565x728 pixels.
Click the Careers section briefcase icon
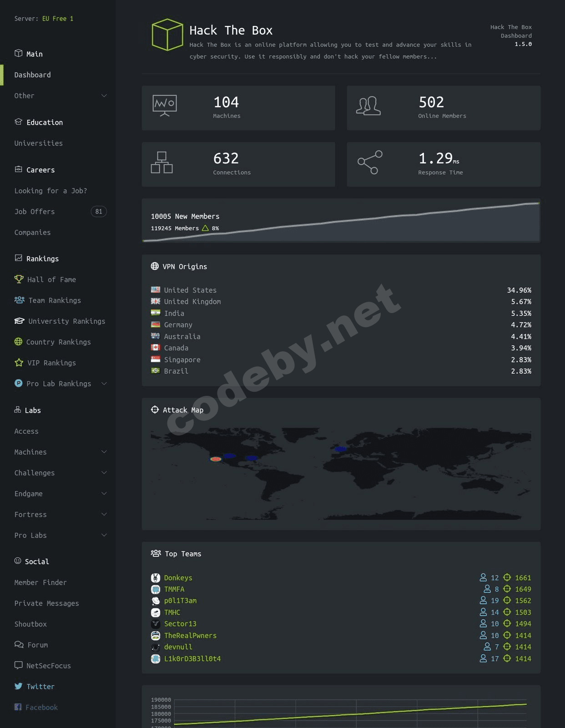[x=18, y=169]
